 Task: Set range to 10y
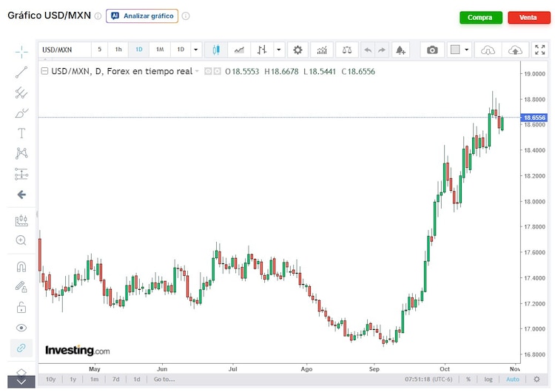(50, 379)
